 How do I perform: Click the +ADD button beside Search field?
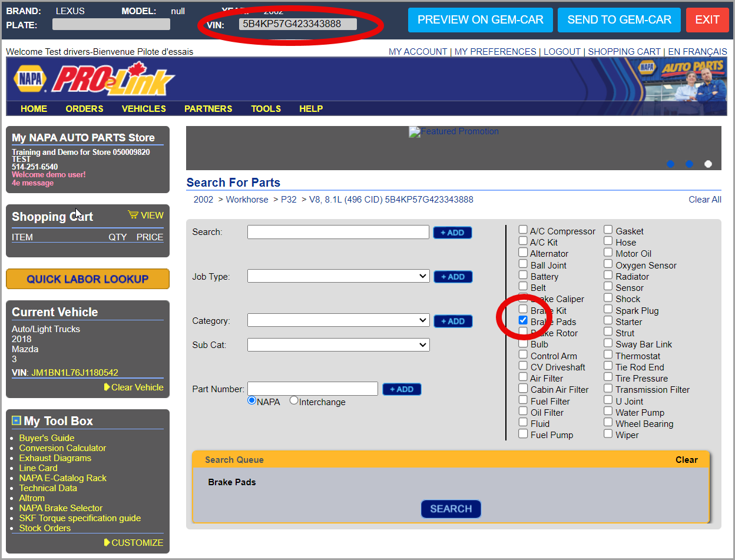(x=452, y=233)
